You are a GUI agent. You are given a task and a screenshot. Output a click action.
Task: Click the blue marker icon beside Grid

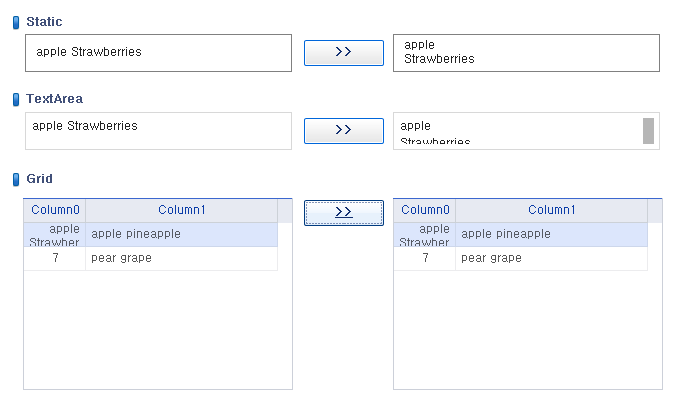tap(16, 179)
